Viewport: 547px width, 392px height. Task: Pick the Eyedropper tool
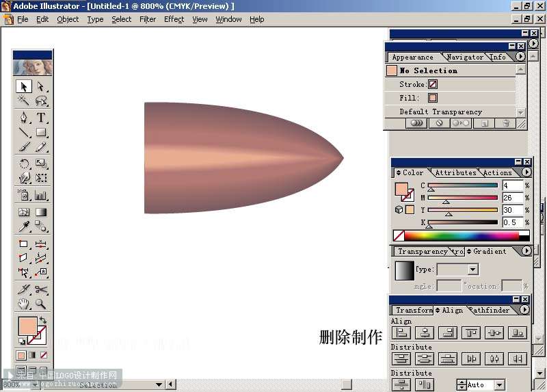[x=23, y=227]
